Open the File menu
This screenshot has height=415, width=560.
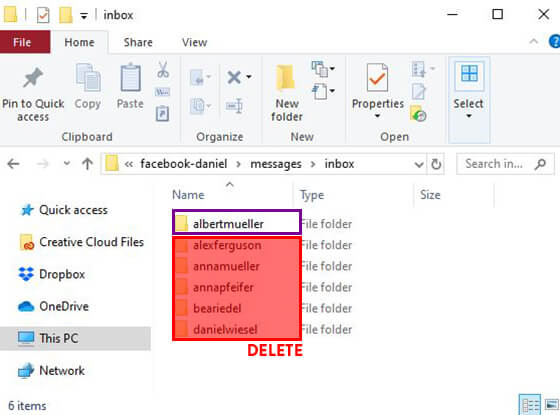pyautogui.click(x=22, y=42)
